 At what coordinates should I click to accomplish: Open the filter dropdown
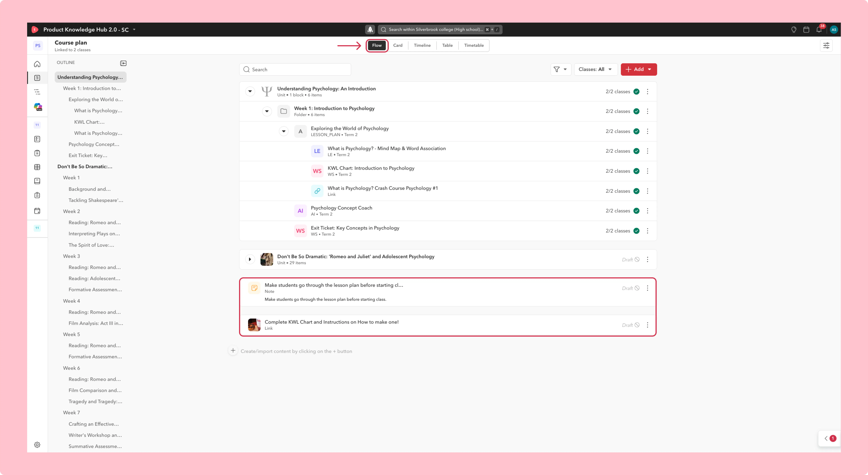tap(561, 69)
